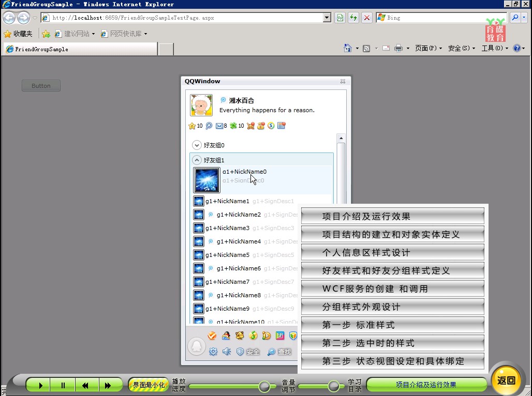Click the orange check mark icon in QQ bottom bar

click(212, 336)
